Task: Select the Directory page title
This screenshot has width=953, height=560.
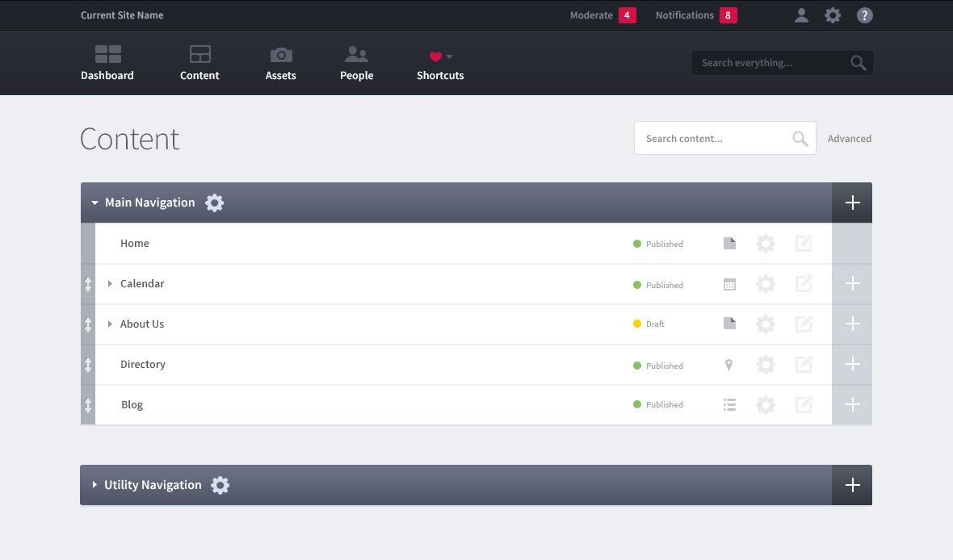Action: coord(143,365)
